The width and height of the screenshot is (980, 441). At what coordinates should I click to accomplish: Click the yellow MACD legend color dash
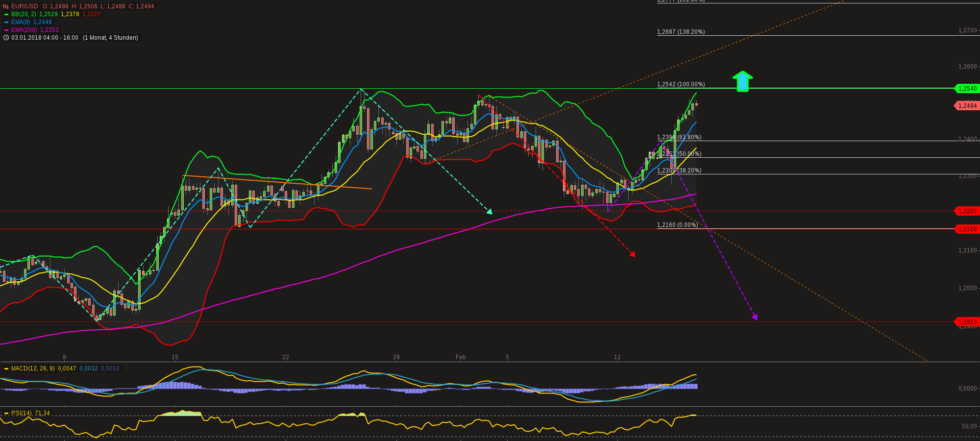click(x=6, y=368)
